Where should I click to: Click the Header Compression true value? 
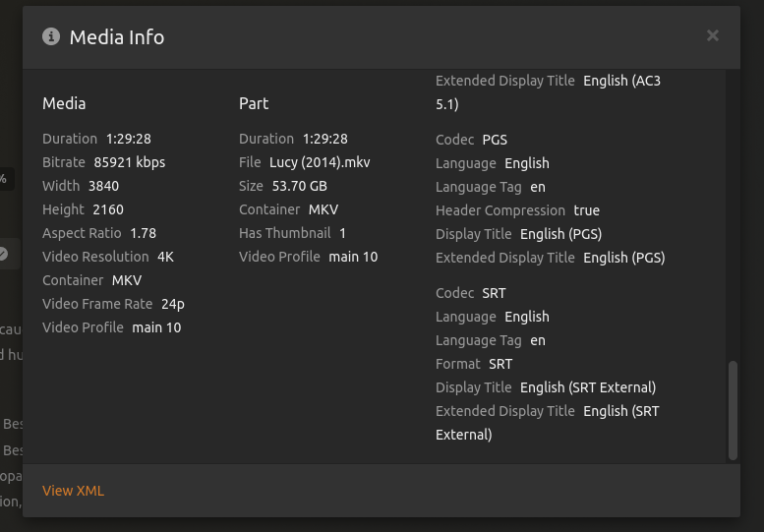point(586,210)
